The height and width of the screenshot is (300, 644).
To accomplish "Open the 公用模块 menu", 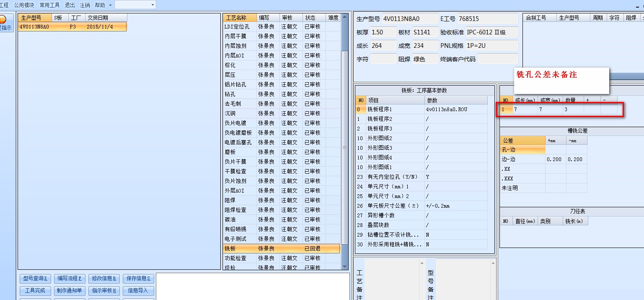I will click(24, 5).
